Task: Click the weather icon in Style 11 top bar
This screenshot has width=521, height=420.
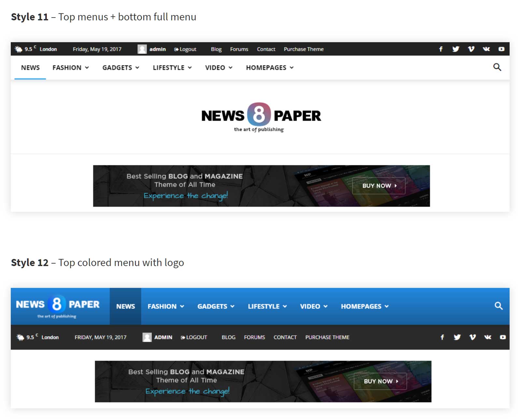Action: coord(19,49)
